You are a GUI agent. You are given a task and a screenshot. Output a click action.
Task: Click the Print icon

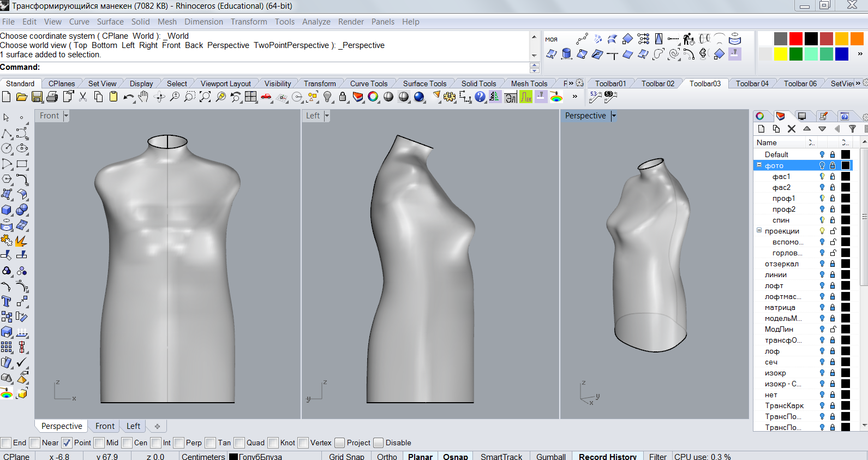(52, 97)
